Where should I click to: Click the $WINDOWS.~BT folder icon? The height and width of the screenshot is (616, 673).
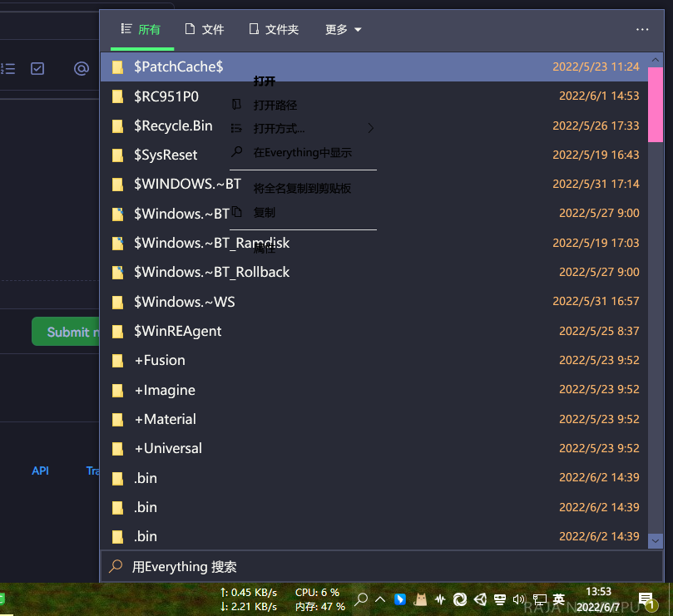coord(117,185)
